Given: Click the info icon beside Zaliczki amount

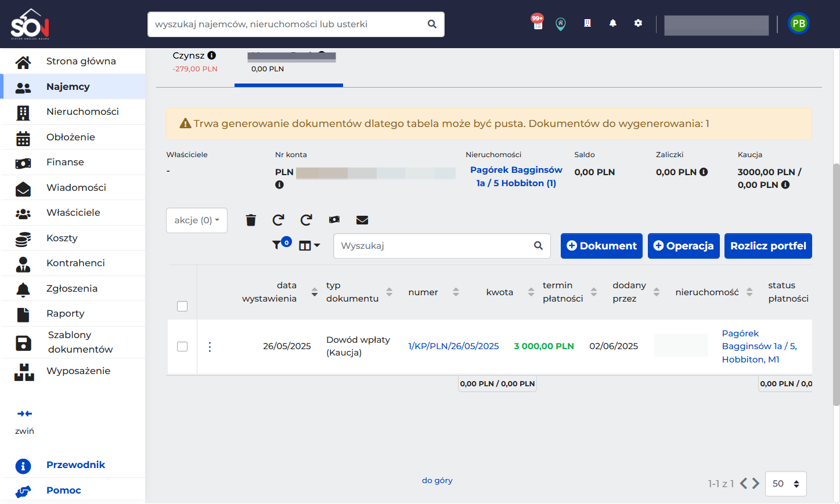Looking at the screenshot, I should tap(704, 172).
